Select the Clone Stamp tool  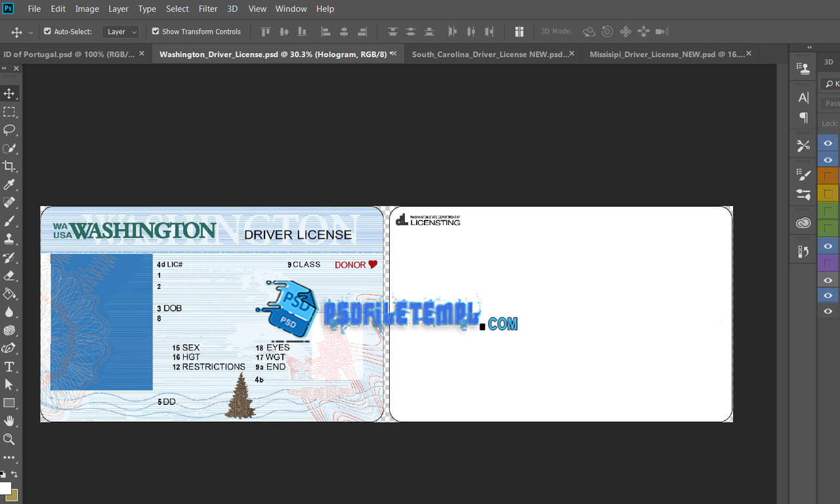[x=9, y=240]
